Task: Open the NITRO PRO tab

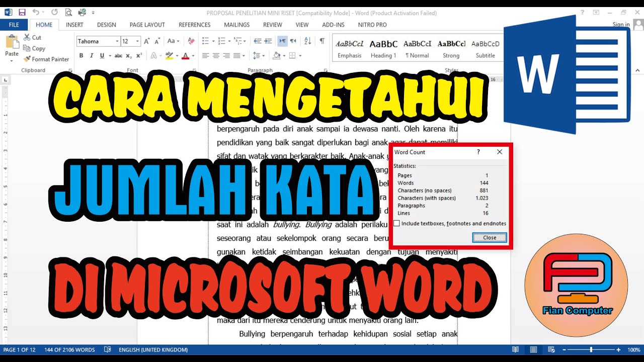Action: click(372, 25)
